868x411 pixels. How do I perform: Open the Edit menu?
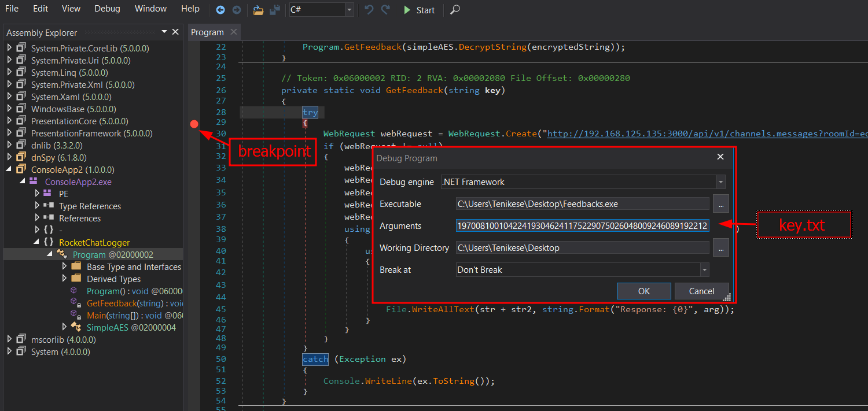[41, 9]
